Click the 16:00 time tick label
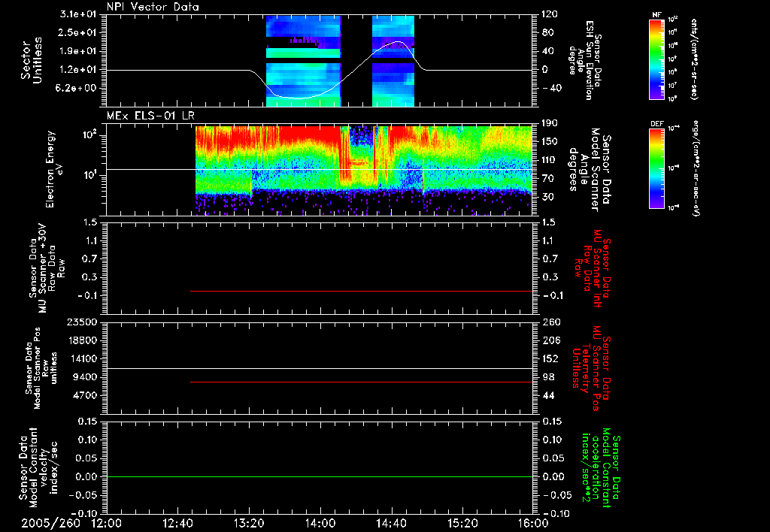The width and height of the screenshot is (770, 532). [x=533, y=523]
